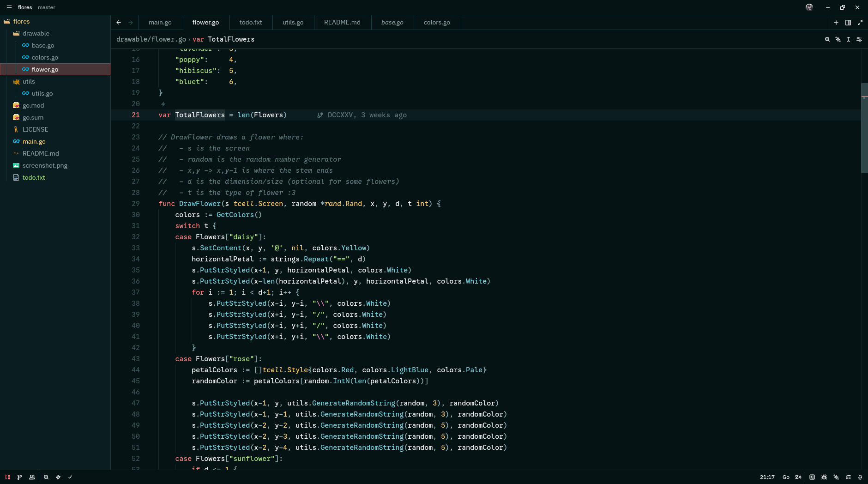Click the master branch button
Image resolution: width=868 pixels, height=484 pixels.
pos(47,7)
